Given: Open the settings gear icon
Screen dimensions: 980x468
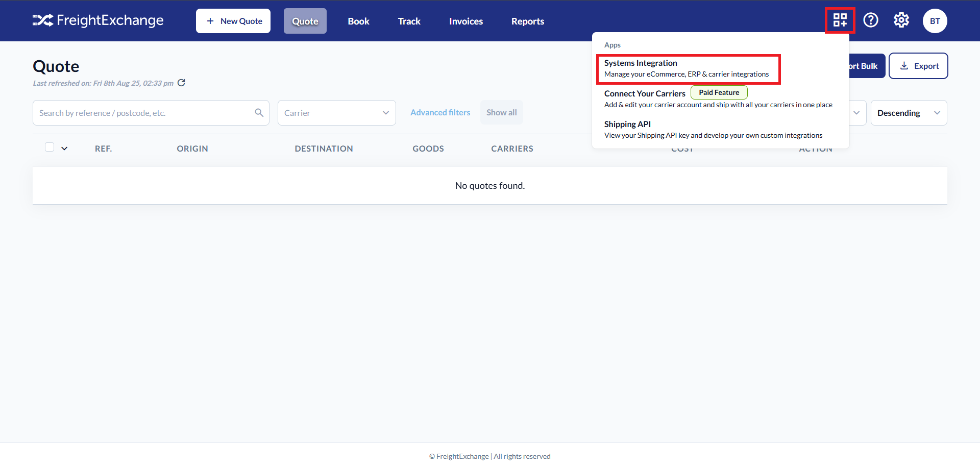Looking at the screenshot, I should (x=901, y=20).
